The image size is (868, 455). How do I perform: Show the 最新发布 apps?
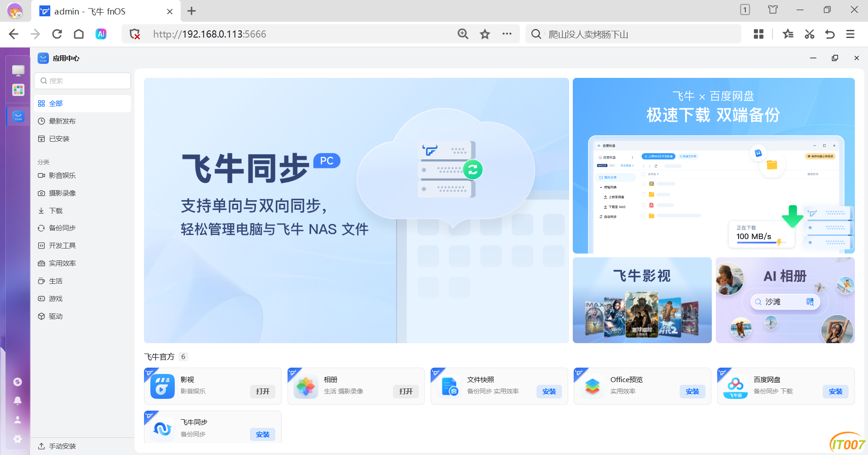click(x=62, y=121)
